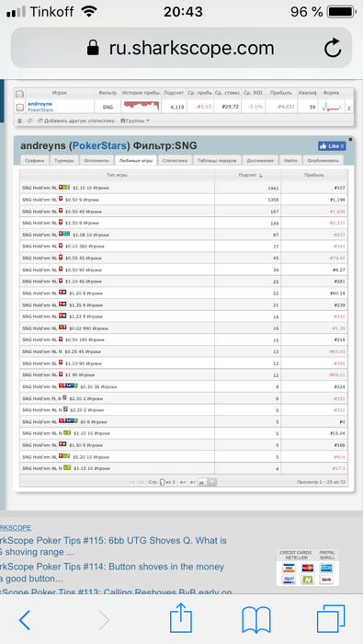Viewport: 363px width, 644px height.
Task: Click Добавить другую статистику
Action: click(x=75, y=121)
